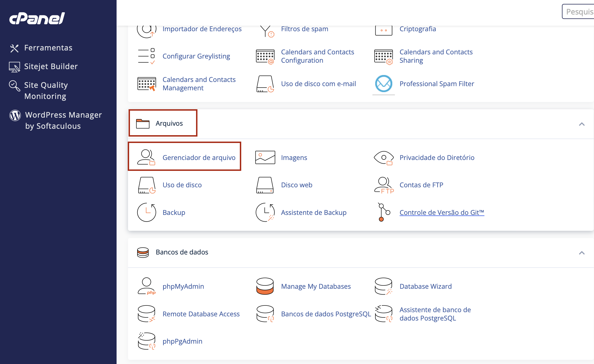Click the Uso de disco icon
Screen dimensions: 594x364
click(x=147, y=185)
